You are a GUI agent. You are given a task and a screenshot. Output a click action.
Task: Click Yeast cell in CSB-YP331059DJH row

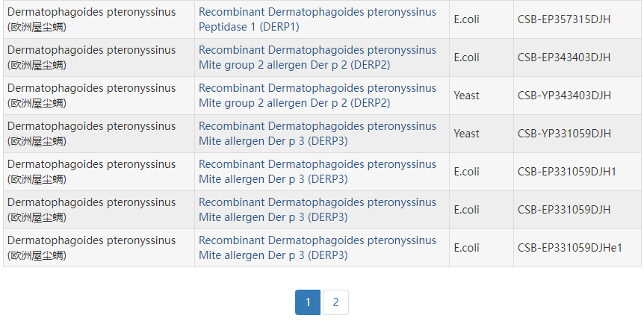[x=467, y=134]
